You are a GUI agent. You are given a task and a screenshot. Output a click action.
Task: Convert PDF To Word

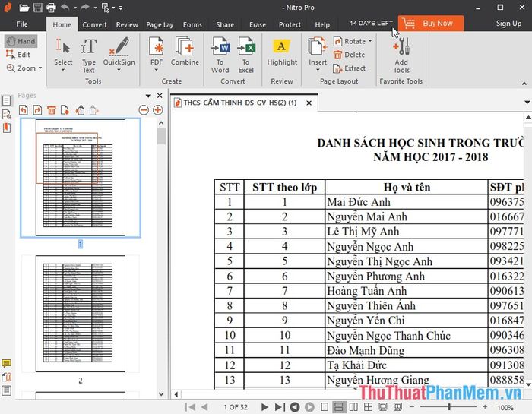pos(220,55)
